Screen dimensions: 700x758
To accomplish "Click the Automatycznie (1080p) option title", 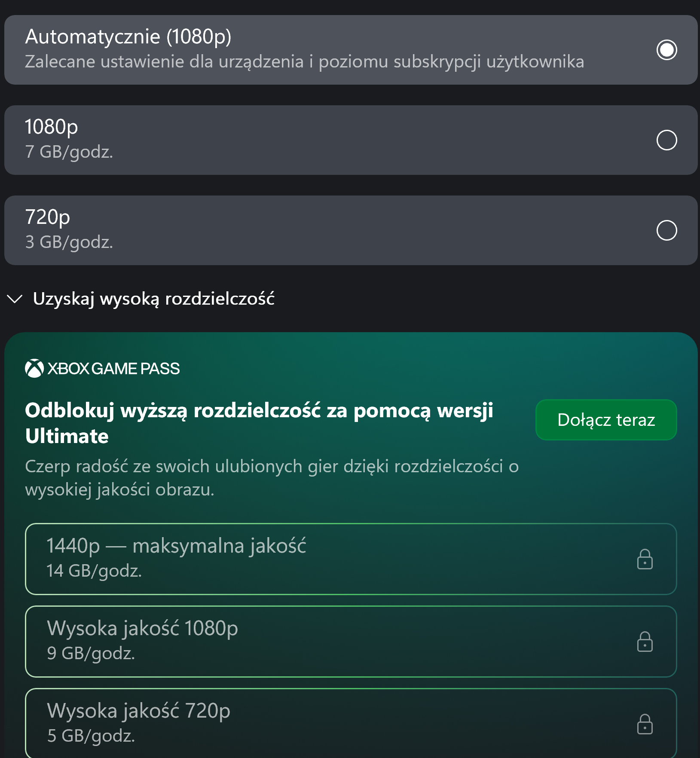I will [128, 37].
